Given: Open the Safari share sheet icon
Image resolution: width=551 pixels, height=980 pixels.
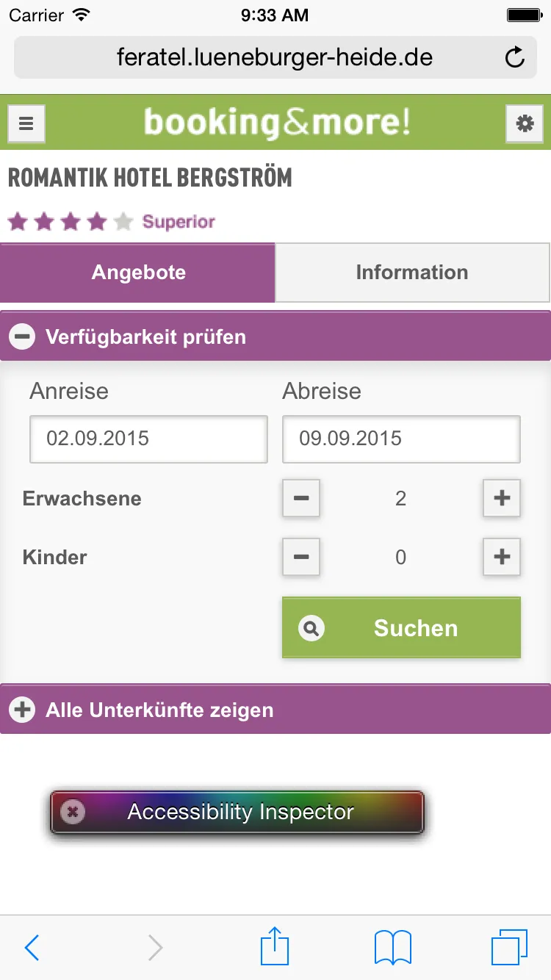Looking at the screenshot, I should click(x=275, y=946).
